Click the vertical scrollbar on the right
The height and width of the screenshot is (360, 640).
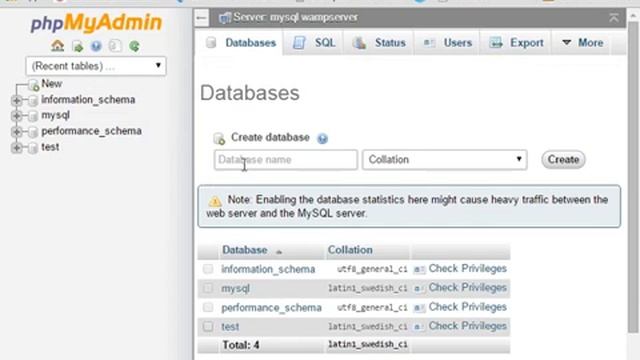[633, 176]
